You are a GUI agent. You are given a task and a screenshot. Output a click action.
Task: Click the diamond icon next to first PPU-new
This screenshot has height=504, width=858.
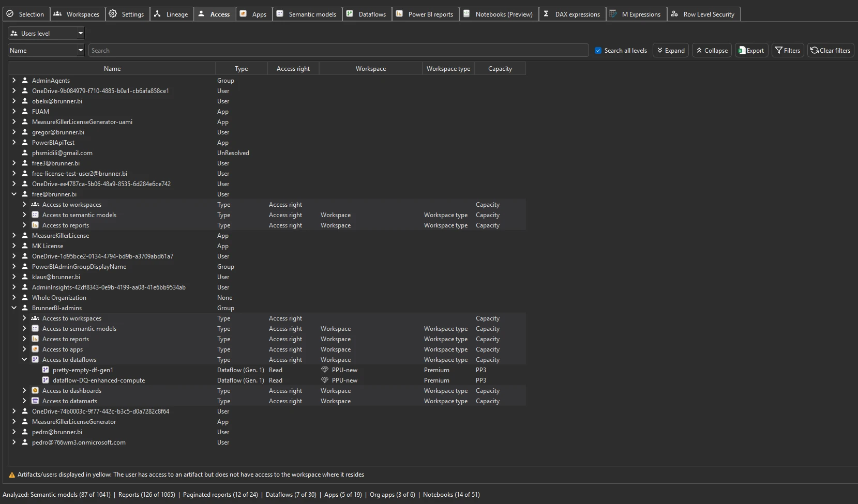(x=325, y=370)
